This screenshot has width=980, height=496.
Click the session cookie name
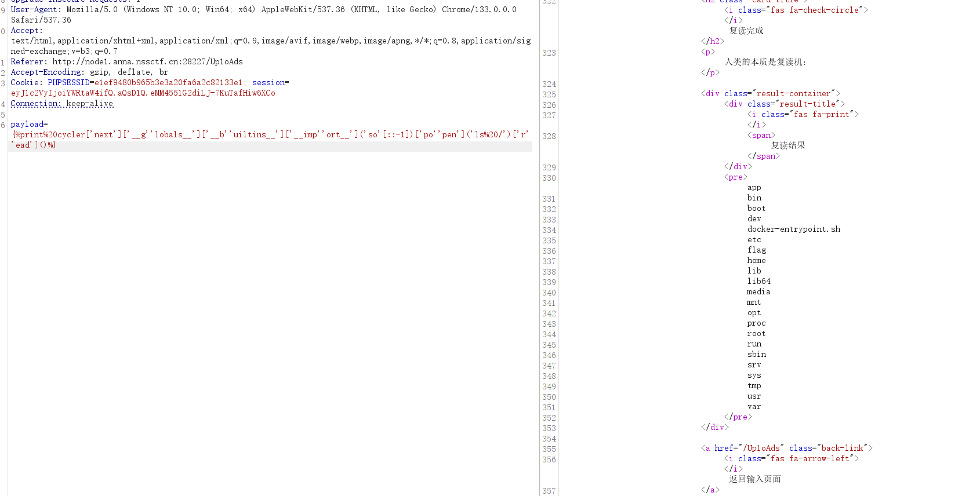(x=268, y=82)
